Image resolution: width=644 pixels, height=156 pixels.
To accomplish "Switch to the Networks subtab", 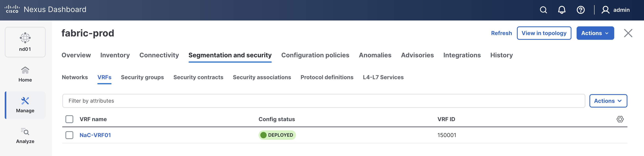I will tap(75, 77).
